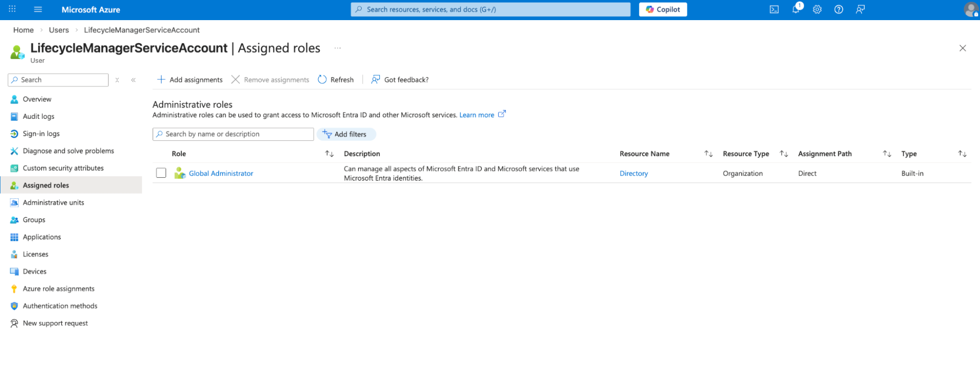Click Add assignments button

click(190, 80)
